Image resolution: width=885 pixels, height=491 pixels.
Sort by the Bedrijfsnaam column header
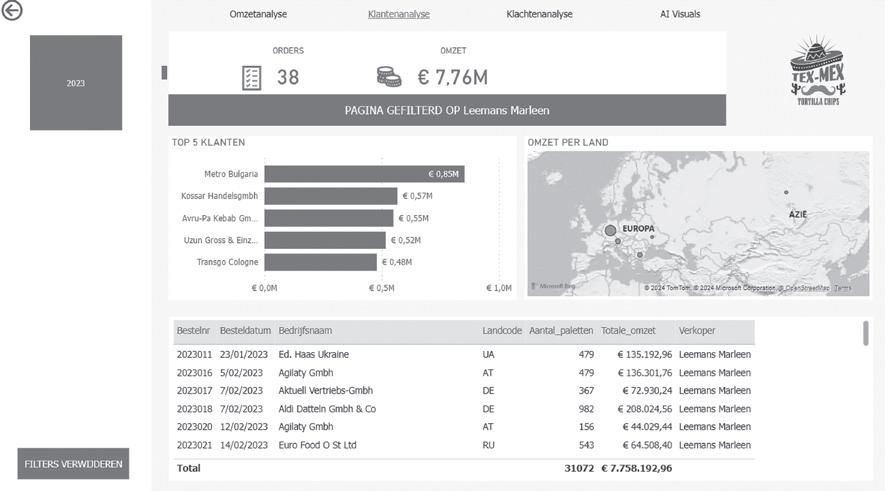tap(305, 331)
